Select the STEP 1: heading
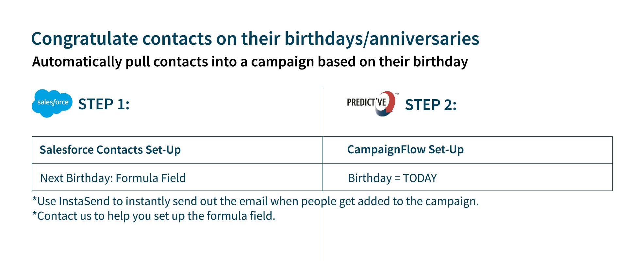The width and height of the screenshot is (644, 261). coord(104,104)
